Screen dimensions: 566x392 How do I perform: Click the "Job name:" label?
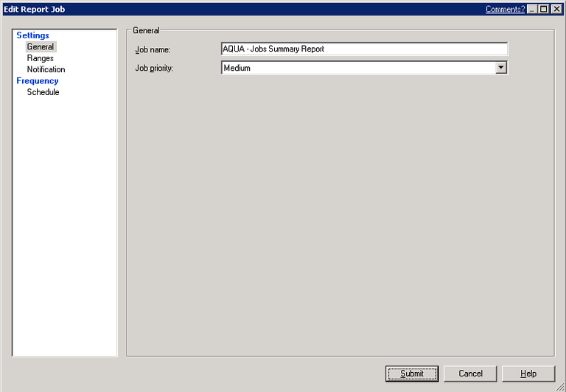(x=153, y=50)
